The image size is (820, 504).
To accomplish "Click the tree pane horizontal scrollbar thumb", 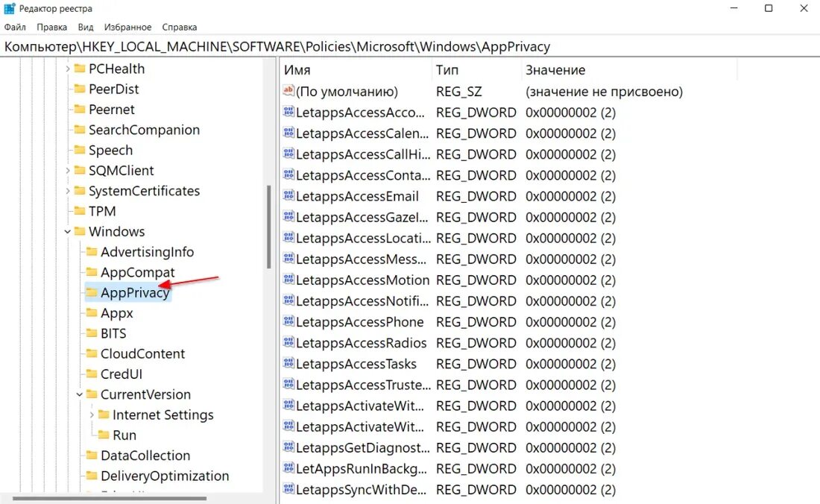I will click(110, 499).
